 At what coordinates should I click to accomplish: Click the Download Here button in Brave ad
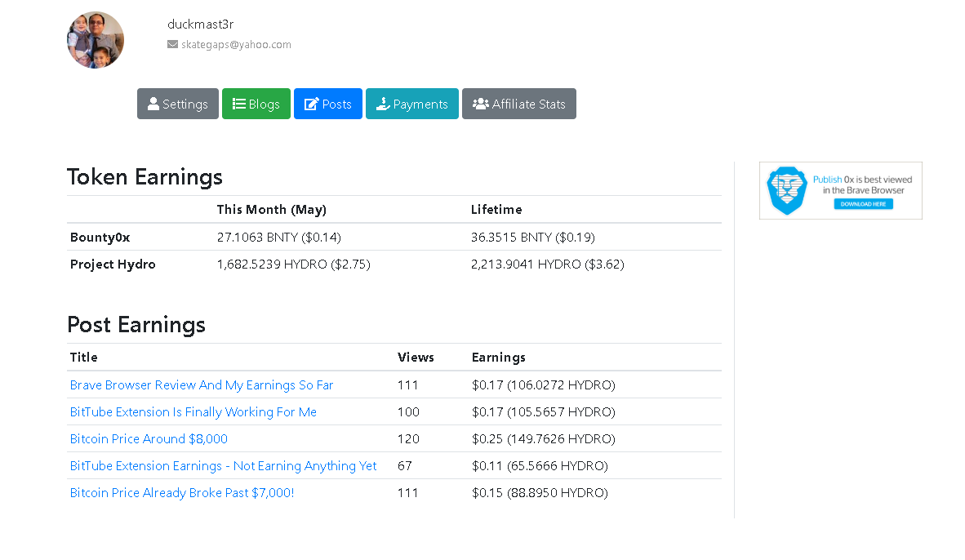click(x=864, y=204)
